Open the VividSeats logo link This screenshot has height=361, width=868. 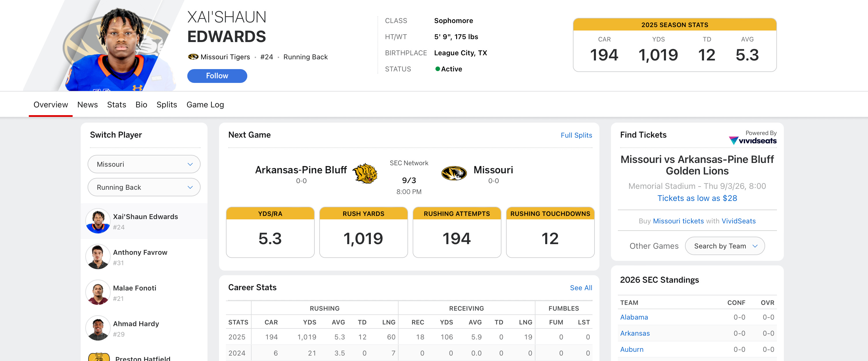pyautogui.click(x=752, y=140)
